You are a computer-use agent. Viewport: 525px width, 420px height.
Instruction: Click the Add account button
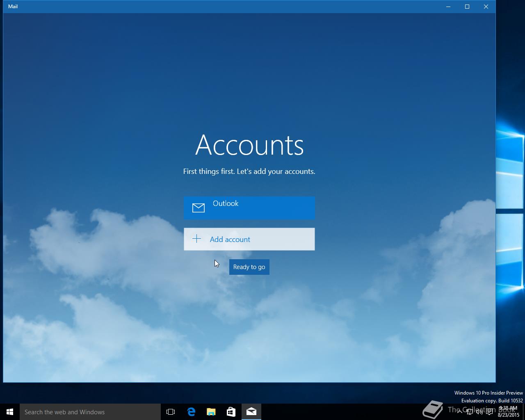tap(249, 239)
